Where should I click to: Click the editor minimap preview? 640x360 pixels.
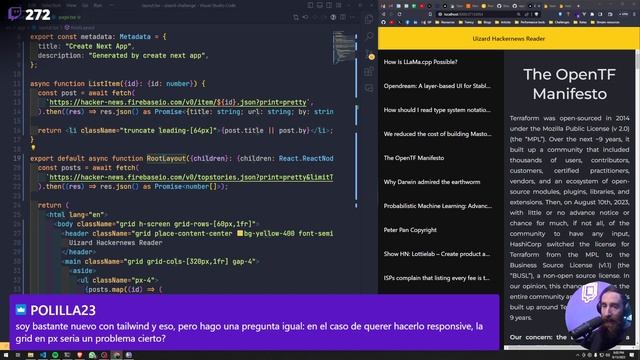(344, 48)
